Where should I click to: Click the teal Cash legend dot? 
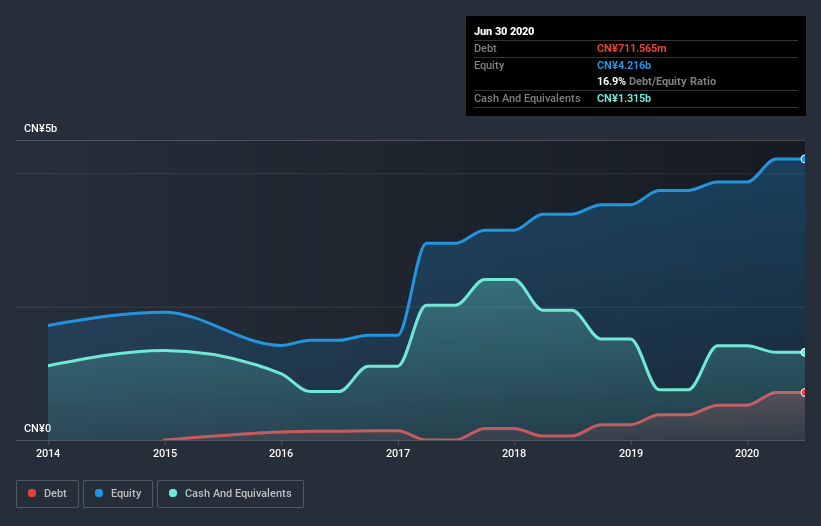tap(173, 493)
